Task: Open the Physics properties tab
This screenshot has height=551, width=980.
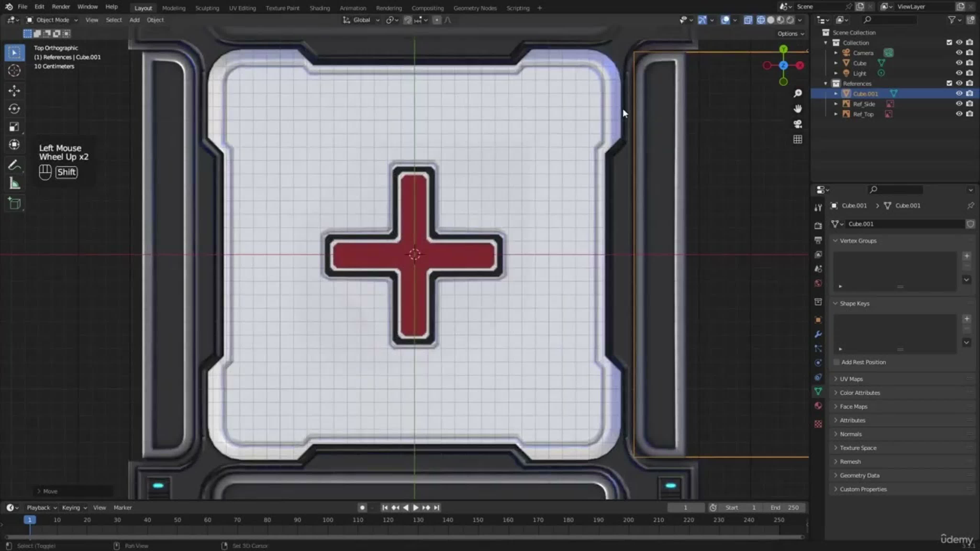Action: [818, 363]
